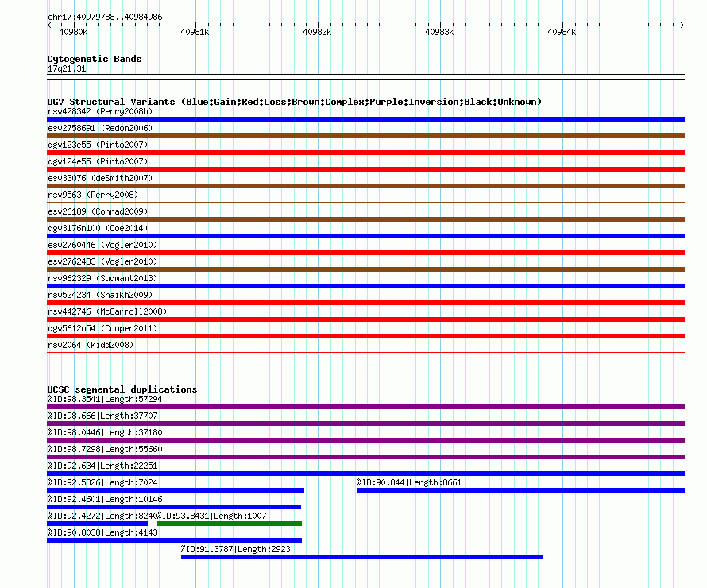Screen dimensions: 707x588
Task: Click the 40984k ruler tick label
Action: pyautogui.click(x=562, y=32)
